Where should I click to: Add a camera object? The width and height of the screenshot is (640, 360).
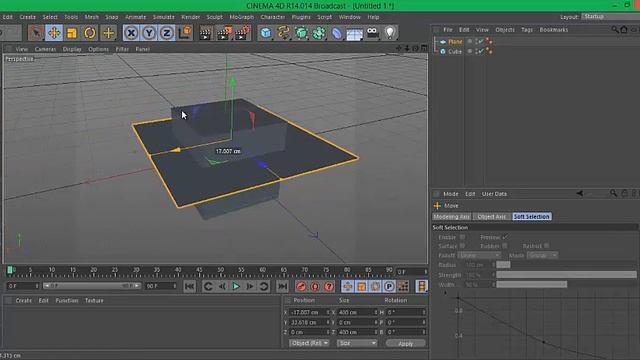pos(372,33)
